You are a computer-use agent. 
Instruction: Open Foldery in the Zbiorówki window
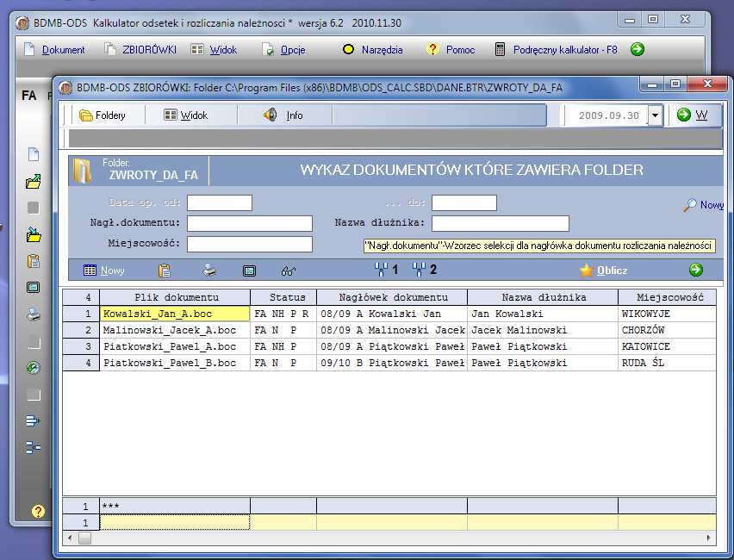coord(102,115)
